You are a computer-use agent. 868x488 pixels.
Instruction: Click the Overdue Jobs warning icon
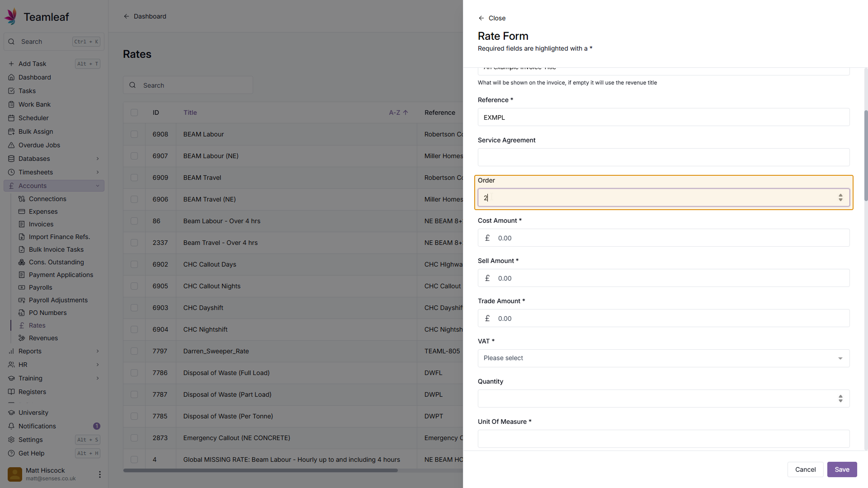click(11, 145)
